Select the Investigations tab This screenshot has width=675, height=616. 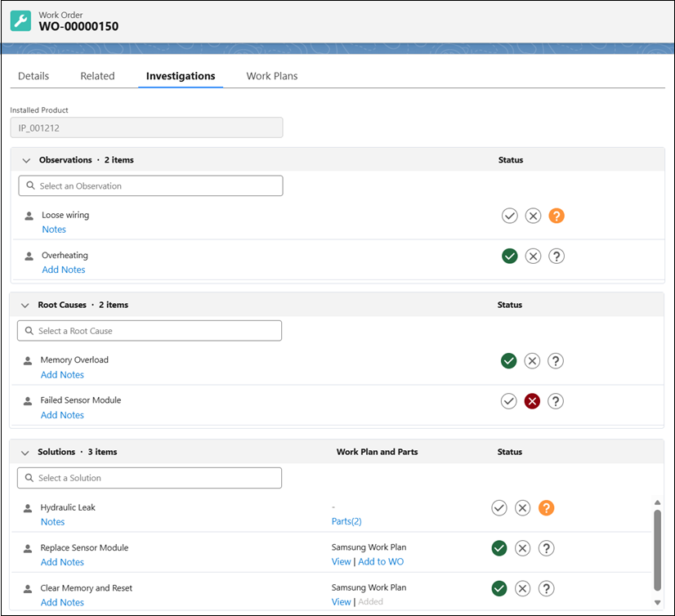click(x=181, y=76)
